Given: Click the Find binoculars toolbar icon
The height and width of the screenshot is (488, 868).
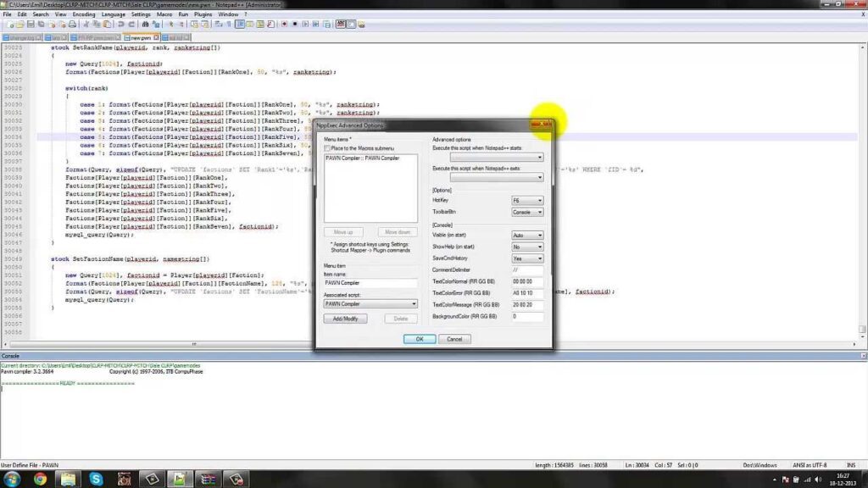Looking at the screenshot, I should click(145, 25).
